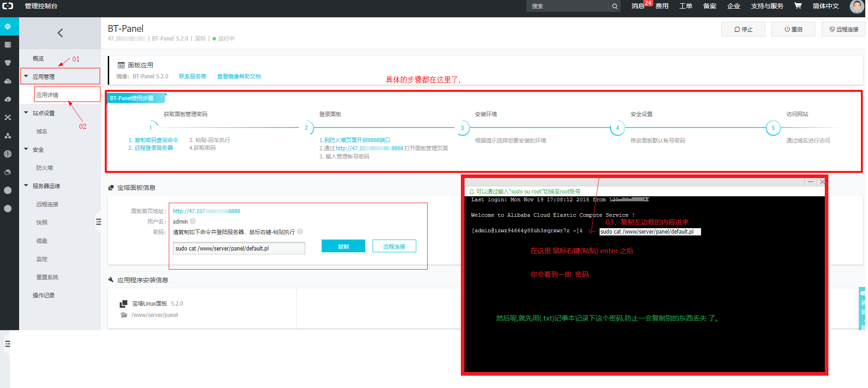
Task: Click the 1. 复制密码查询命令 step link
Action: click(153, 140)
